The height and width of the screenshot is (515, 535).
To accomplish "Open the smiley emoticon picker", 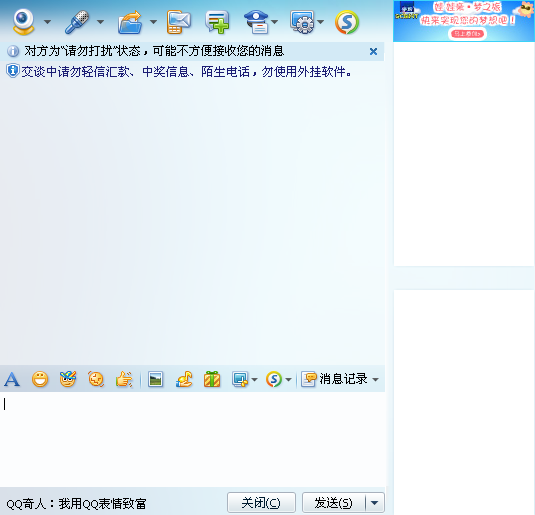I will pyautogui.click(x=40, y=379).
